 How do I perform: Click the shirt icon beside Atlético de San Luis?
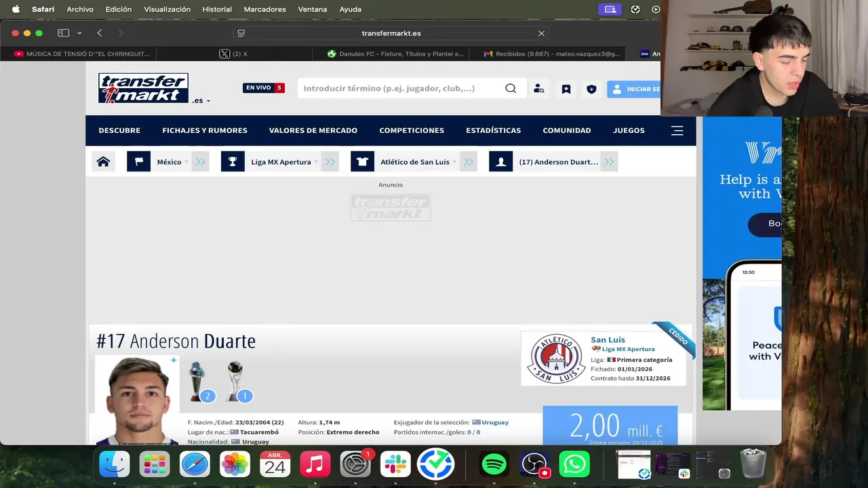tap(362, 162)
